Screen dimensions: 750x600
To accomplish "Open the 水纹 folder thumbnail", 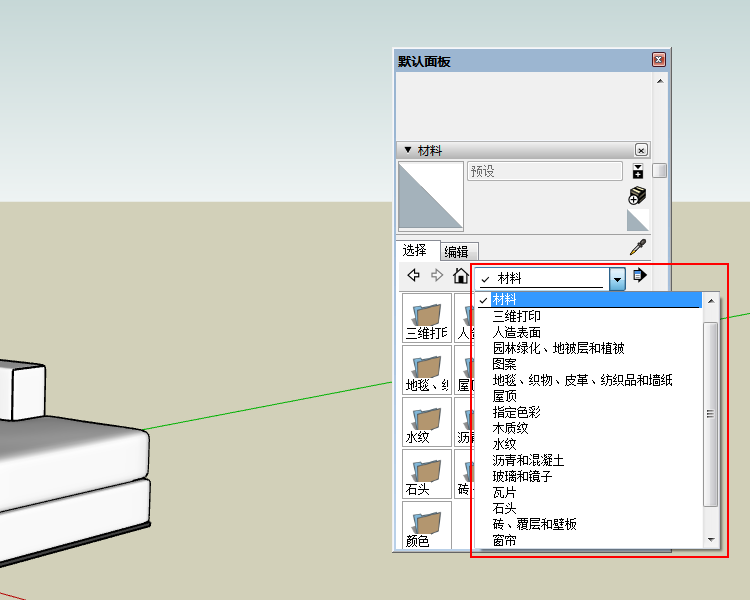I will (426, 422).
